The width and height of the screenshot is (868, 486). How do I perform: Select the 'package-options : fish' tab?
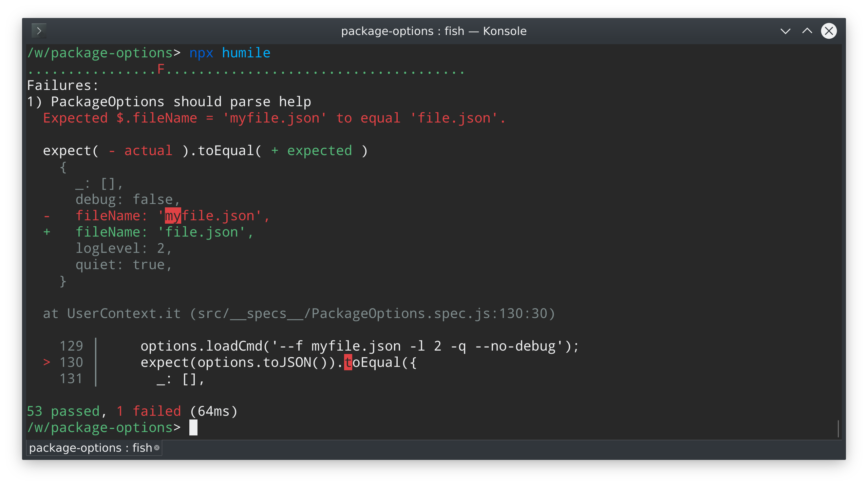point(90,448)
